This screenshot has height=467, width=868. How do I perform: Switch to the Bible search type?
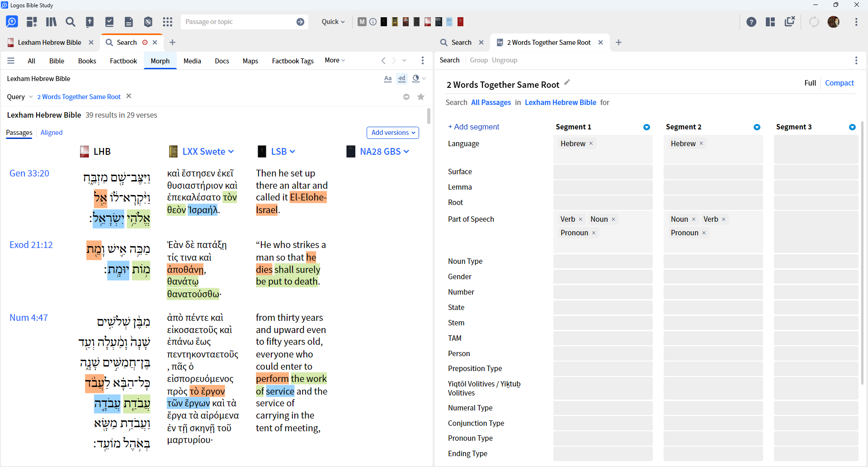57,61
